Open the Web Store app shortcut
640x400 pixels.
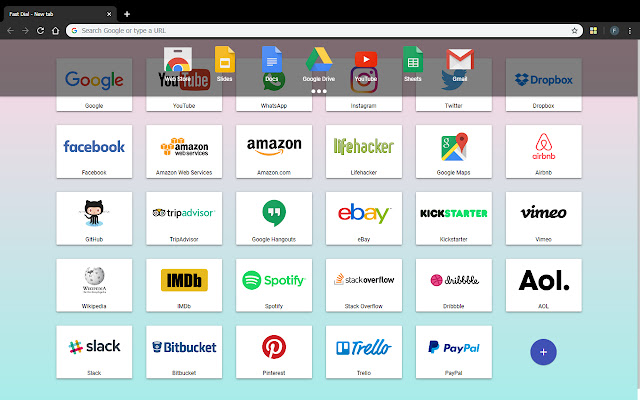click(178, 64)
